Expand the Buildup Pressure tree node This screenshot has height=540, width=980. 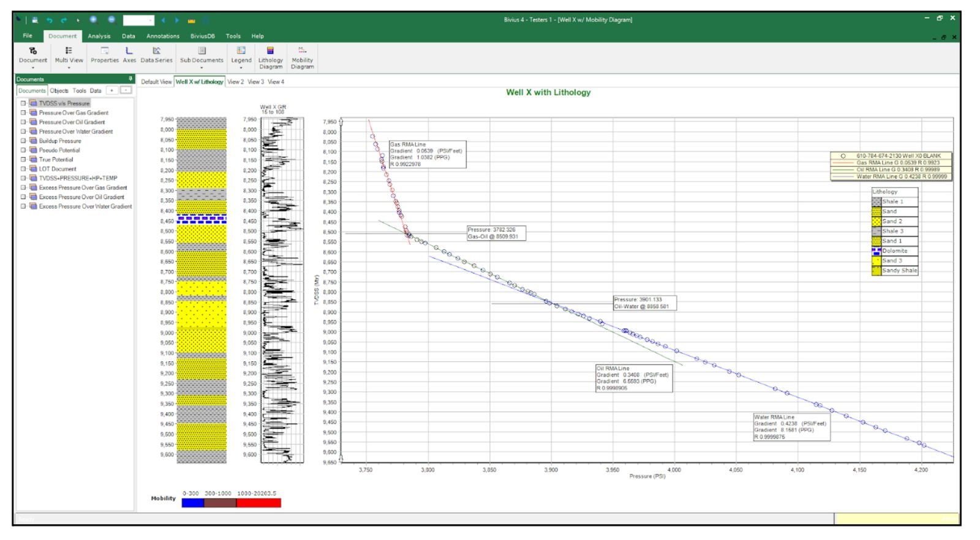[23, 141]
